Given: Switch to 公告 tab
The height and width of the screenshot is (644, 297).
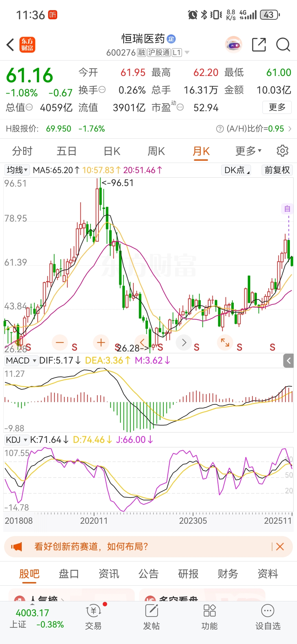Looking at the screenshot, I should coord(148,574).
